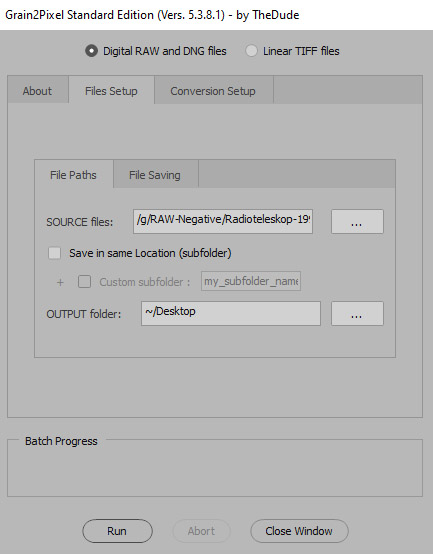Click the plus sign beside Custom subfolder
The image size is (433, 554).
click(x=60, y=282)
